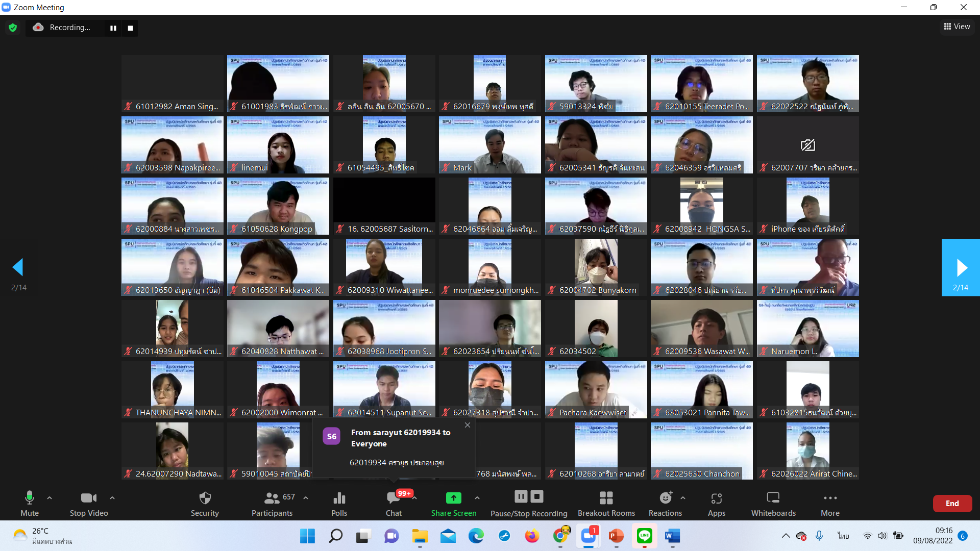
Task: Expand video options arrow beside Stop Video
Action: [x=112, y=497]
